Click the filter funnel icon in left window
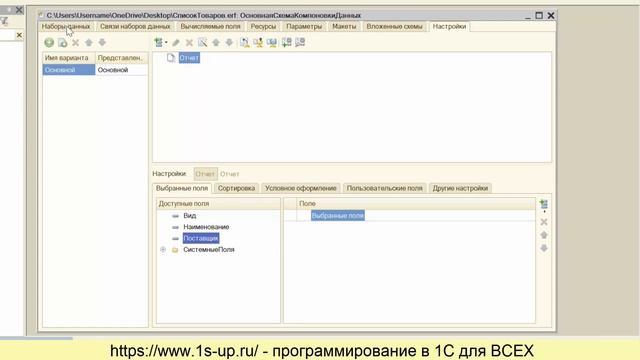This screenshot has width=640, height=360. coord(4,21)
